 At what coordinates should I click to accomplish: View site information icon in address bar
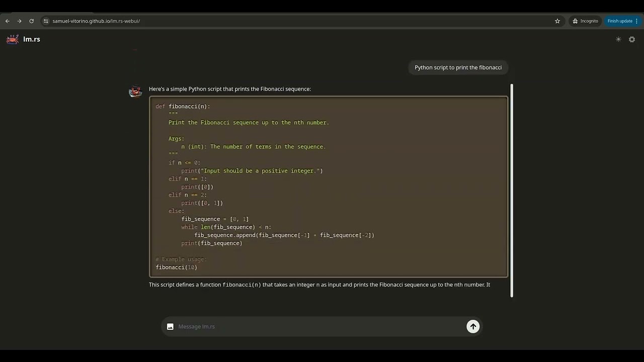pos(46,21)
